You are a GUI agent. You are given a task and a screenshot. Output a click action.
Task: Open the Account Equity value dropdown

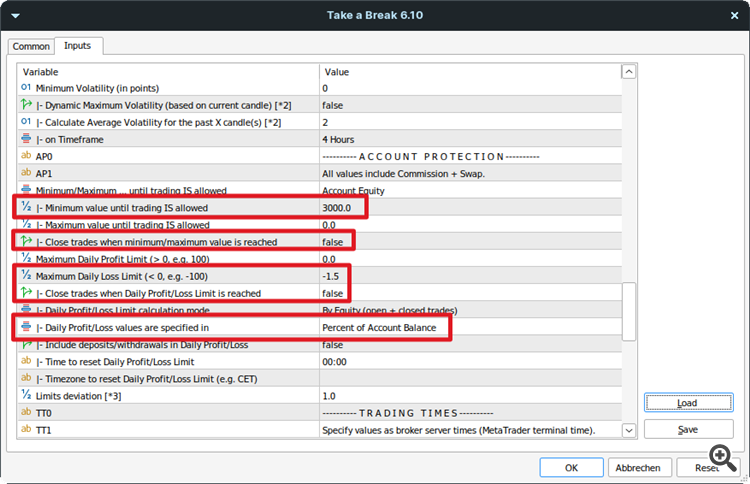click(x=470, y=190)
